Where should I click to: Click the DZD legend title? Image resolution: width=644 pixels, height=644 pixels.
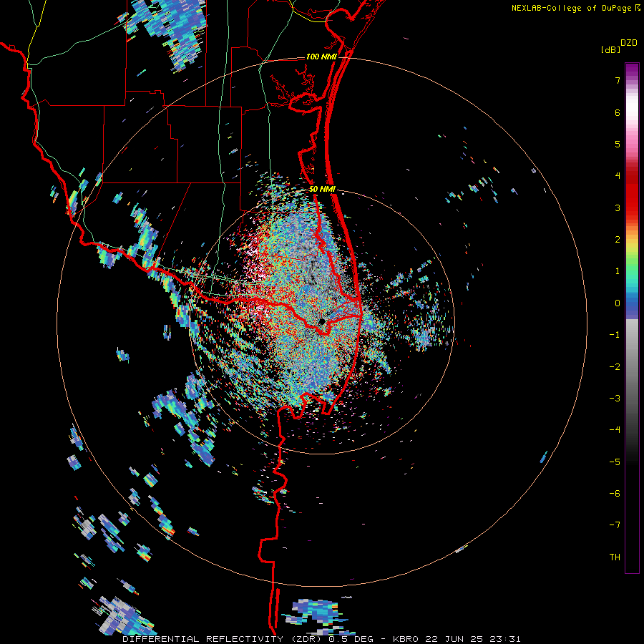tap(629, 43)
